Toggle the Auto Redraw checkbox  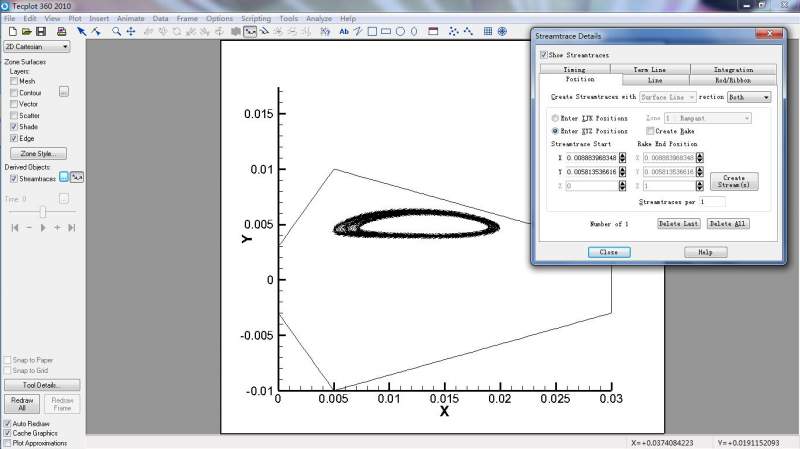7,424
